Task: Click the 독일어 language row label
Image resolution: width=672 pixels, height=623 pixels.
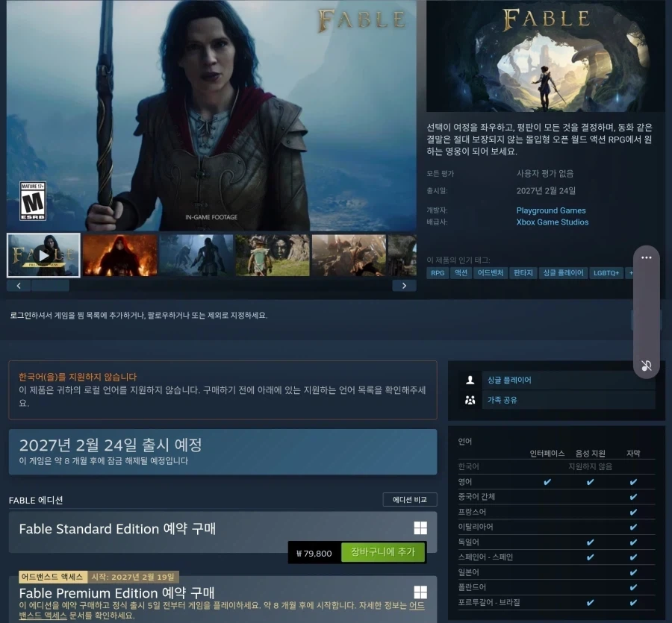Action: click(468, 542)
